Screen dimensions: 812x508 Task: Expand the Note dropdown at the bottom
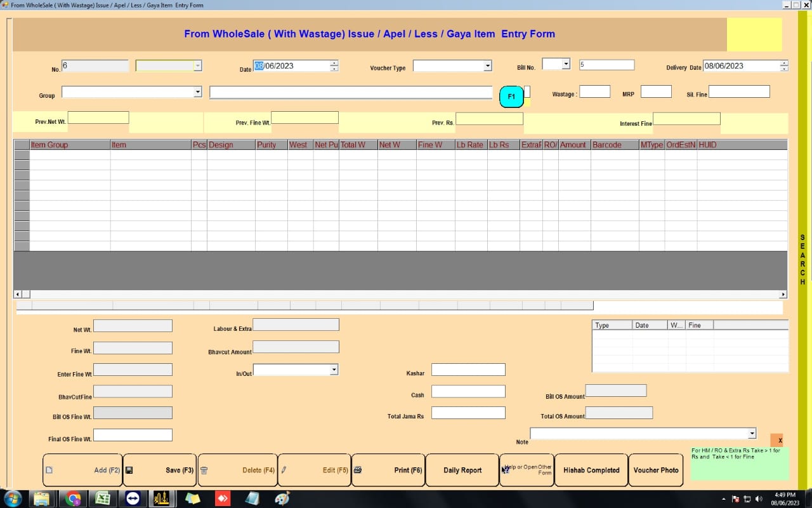(x=752, y=433)
